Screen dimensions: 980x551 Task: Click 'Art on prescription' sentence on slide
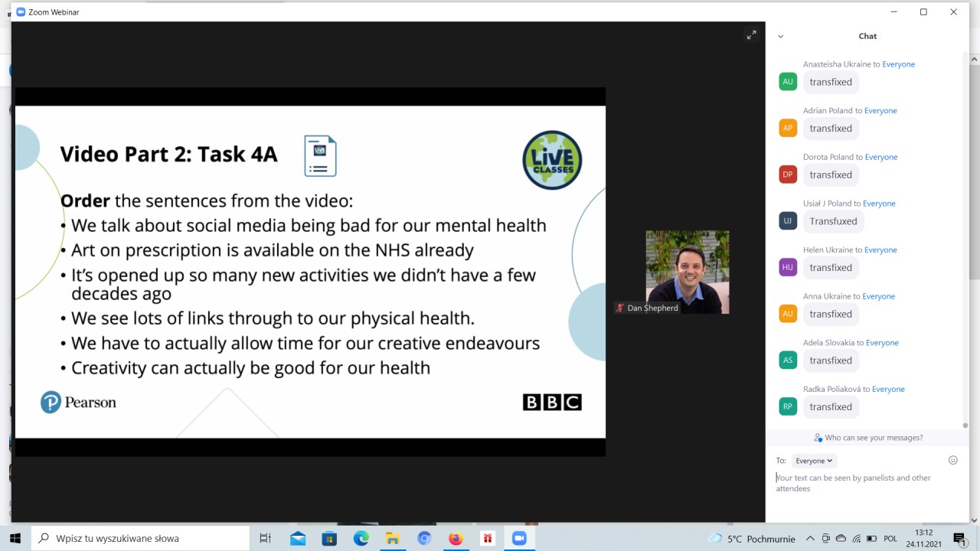[273, 250]
